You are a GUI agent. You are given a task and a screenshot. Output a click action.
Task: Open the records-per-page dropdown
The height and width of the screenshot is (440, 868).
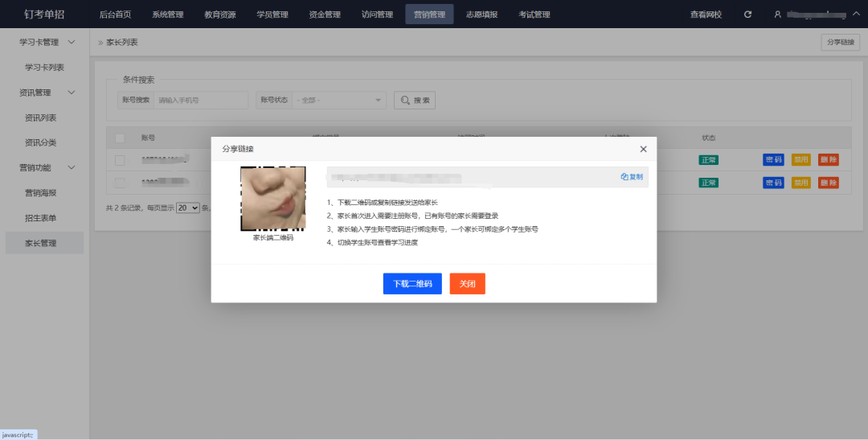tap(187, 208)
